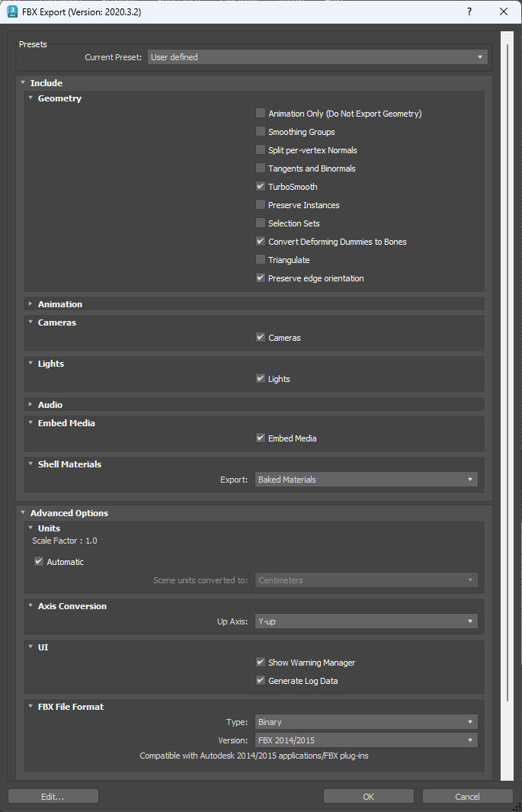Disable Automatic units scaling

point(39,562)
